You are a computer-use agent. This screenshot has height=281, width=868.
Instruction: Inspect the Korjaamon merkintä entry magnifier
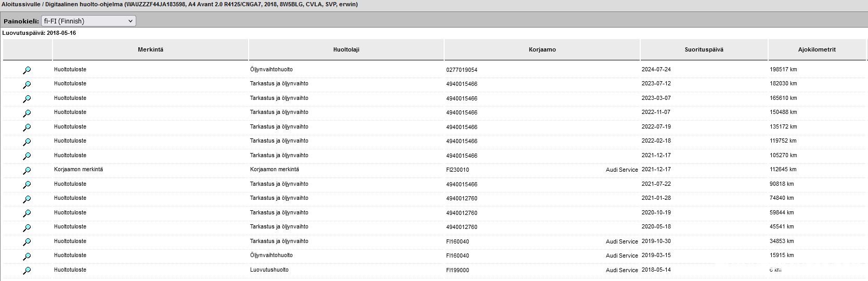coord(27,170)
